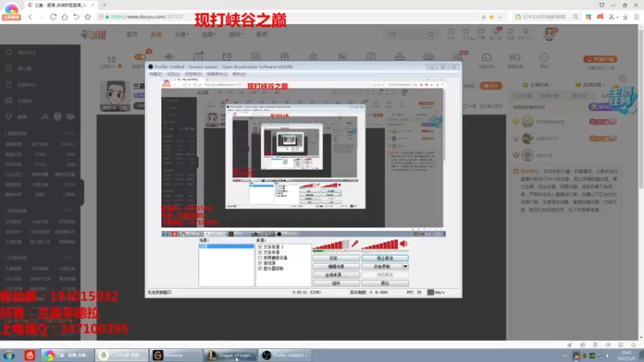Expand the address bar dropdown chevron
The image size is (644, 362).
499,17
